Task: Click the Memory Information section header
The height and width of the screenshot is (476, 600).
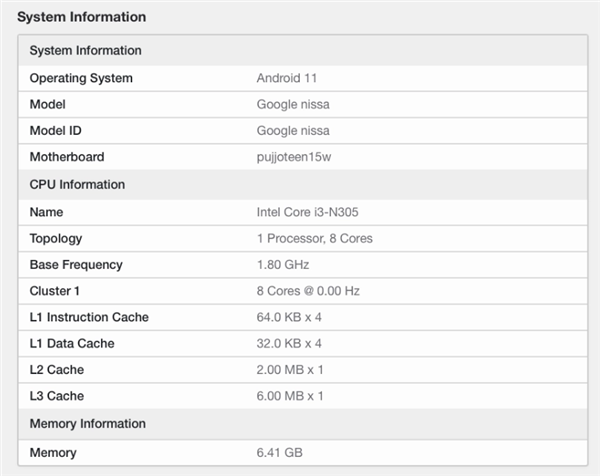Action: click(303, 424)
